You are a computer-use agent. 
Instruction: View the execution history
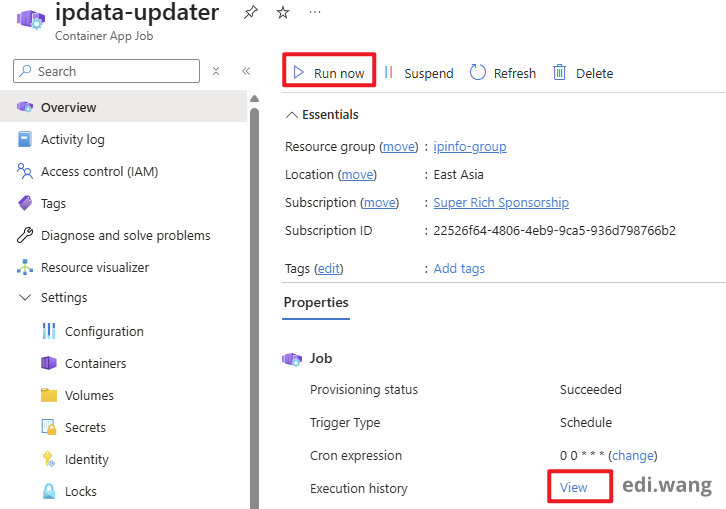pyautogui.click(x=574, y=487)
